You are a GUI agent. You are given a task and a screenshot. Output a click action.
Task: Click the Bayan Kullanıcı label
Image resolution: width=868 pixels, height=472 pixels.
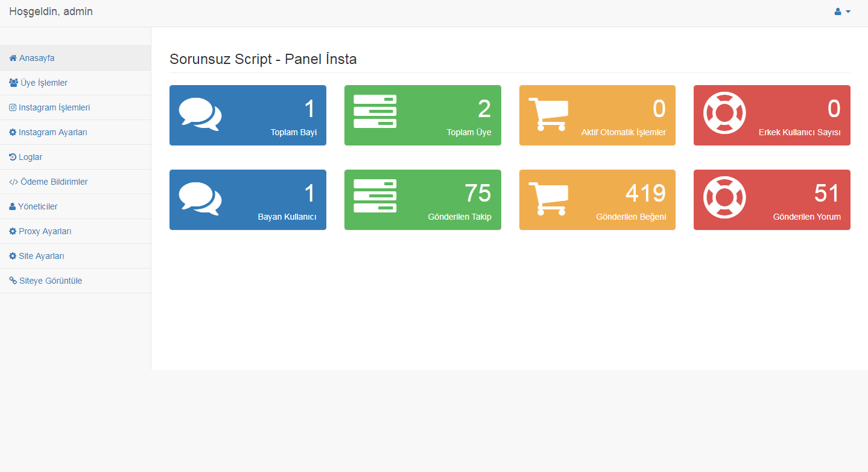[x=287, y=217]
